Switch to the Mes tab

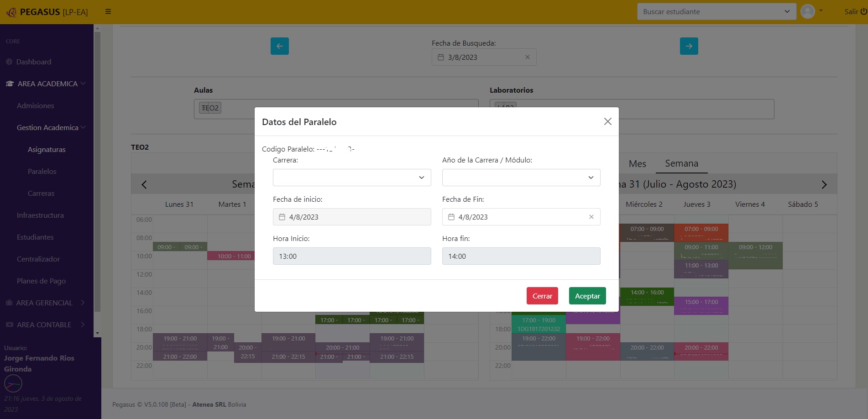tap(637, 163)
